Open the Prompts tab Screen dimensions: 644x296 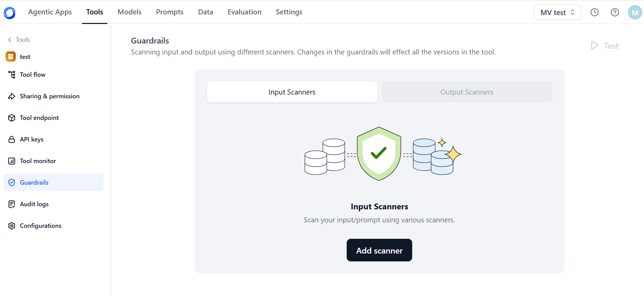click(170, 12)
